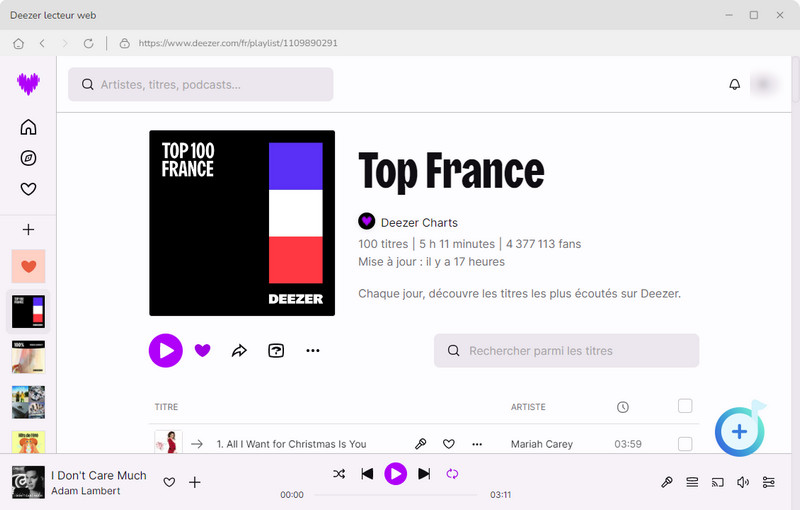Seek in the track progress bar
This screenshot has height=510, width=800.
pos(395,495)
